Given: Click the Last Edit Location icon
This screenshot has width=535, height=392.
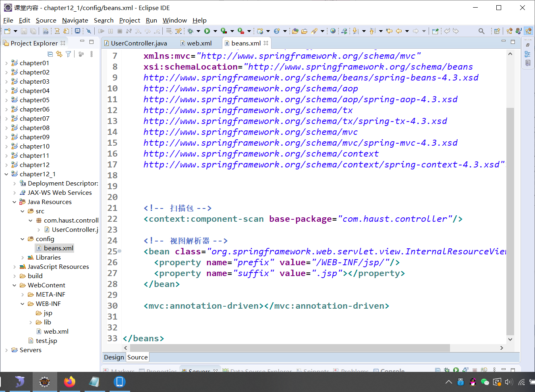Looking at the screenshot, I should pyautogui.click(x=389, y=31).
